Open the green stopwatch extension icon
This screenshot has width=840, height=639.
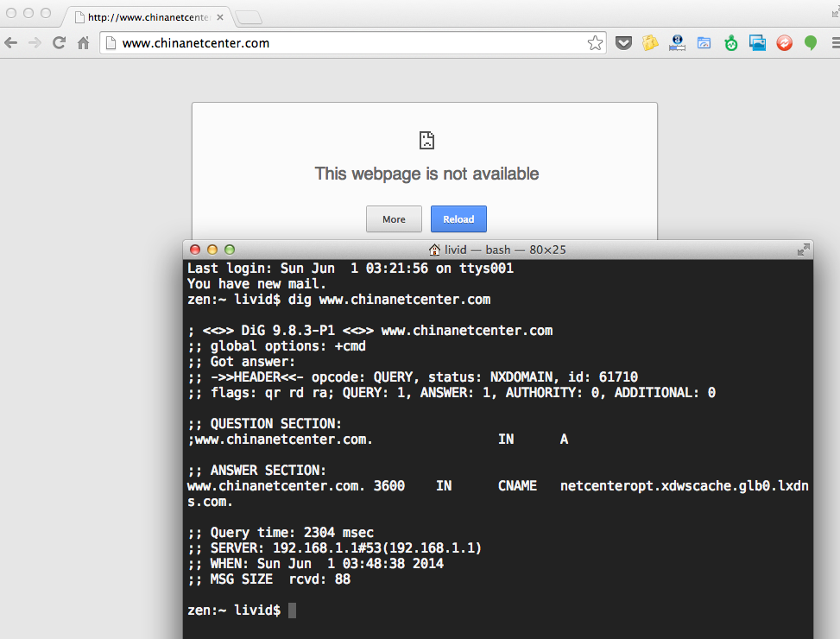(731, 43)
